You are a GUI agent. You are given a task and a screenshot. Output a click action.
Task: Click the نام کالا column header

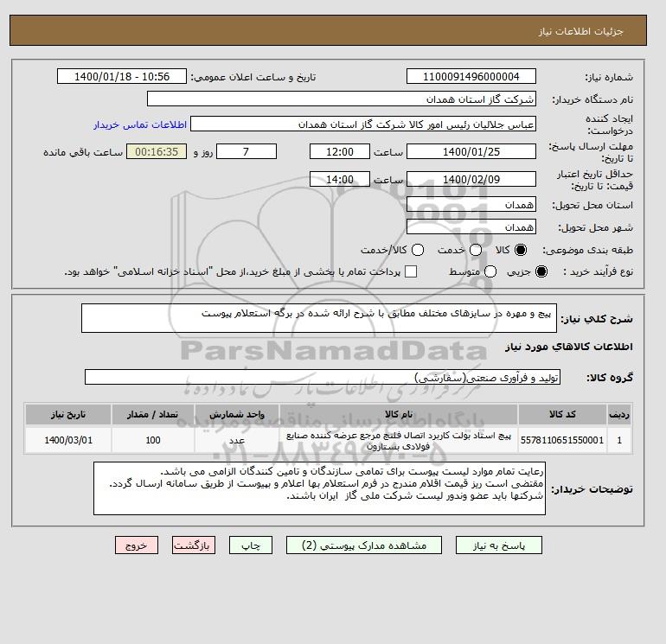pyautogui.click(x=399, y=414)
